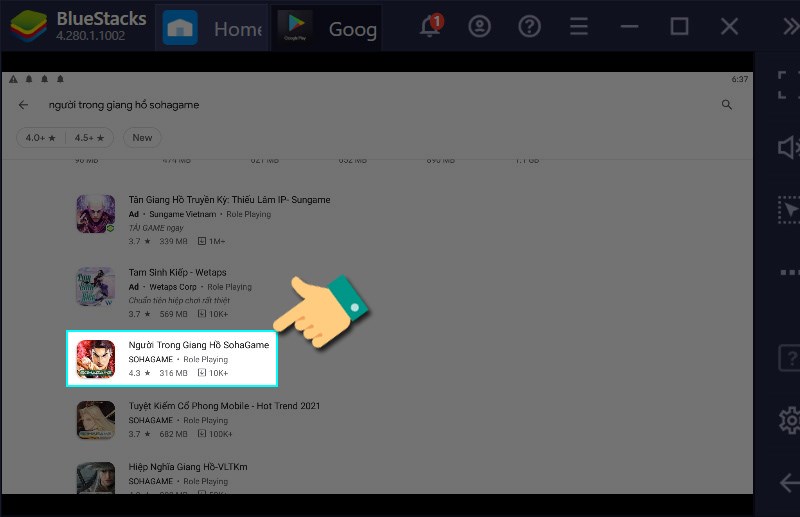Viewport: 800px width, 517px height.
Task: Collapse the side toolbar double-arrow
Action: pos(791,26)
